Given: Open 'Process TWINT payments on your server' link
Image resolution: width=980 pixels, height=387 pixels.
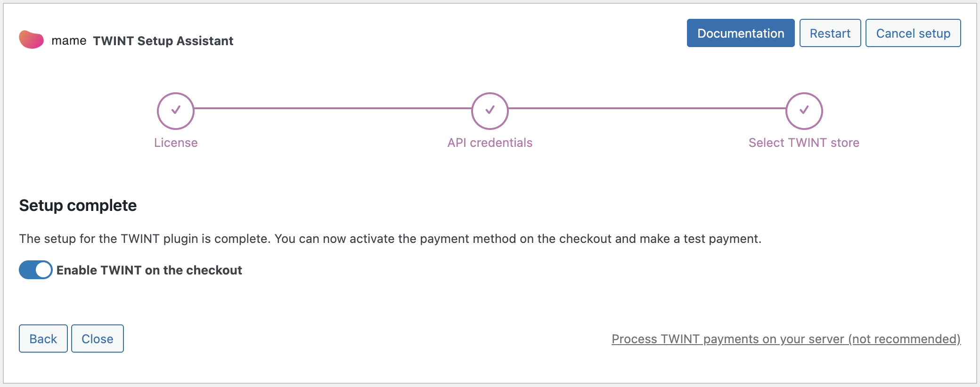Looking at the screenshot, I should (x=785, y=339).
